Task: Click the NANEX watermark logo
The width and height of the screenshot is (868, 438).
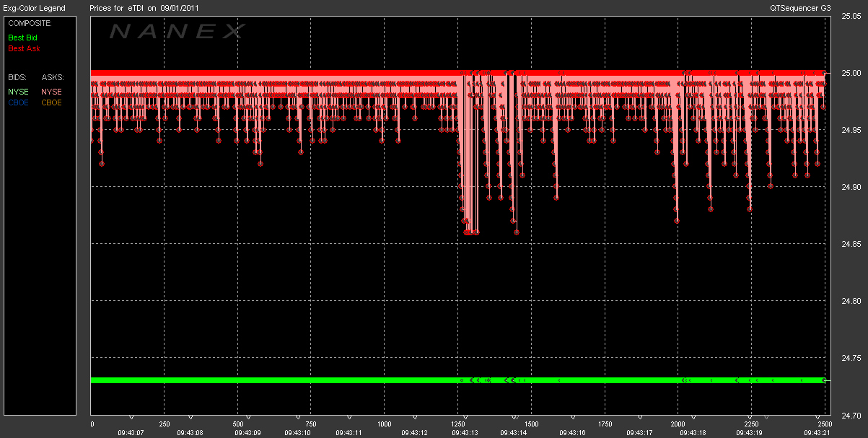Action: pos(177,31)
